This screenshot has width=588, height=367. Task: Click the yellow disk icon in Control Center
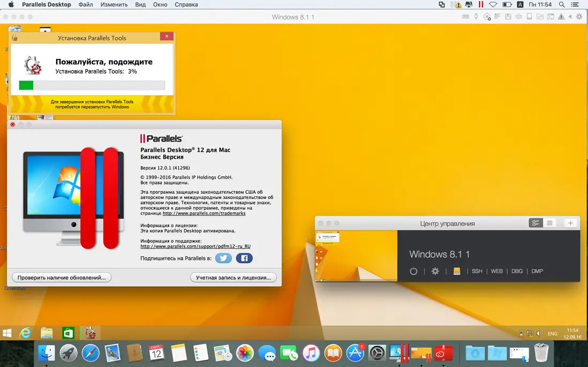pyautogui.click(x=457, y=271)
